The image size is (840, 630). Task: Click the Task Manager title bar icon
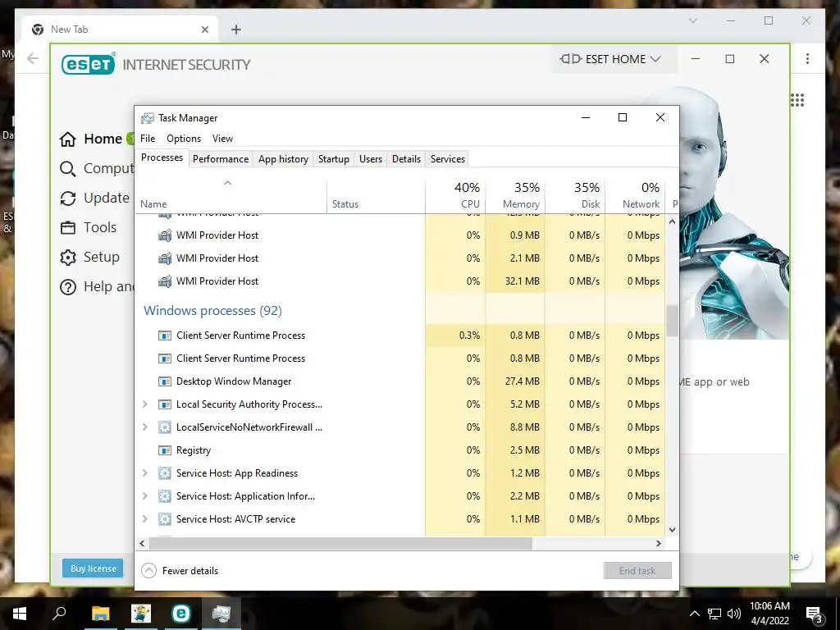148,118
